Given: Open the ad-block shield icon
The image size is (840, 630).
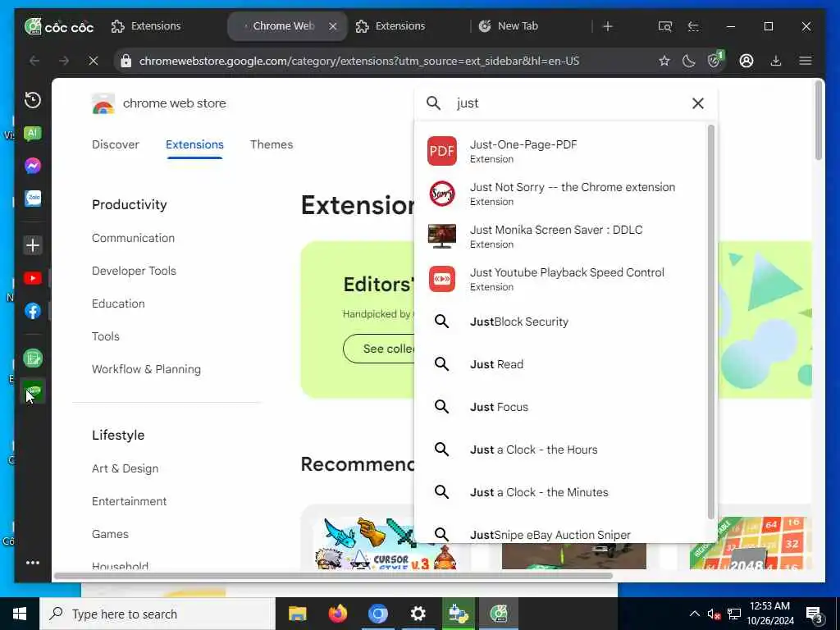Looking at the screenshot, I should click(715, 59).
